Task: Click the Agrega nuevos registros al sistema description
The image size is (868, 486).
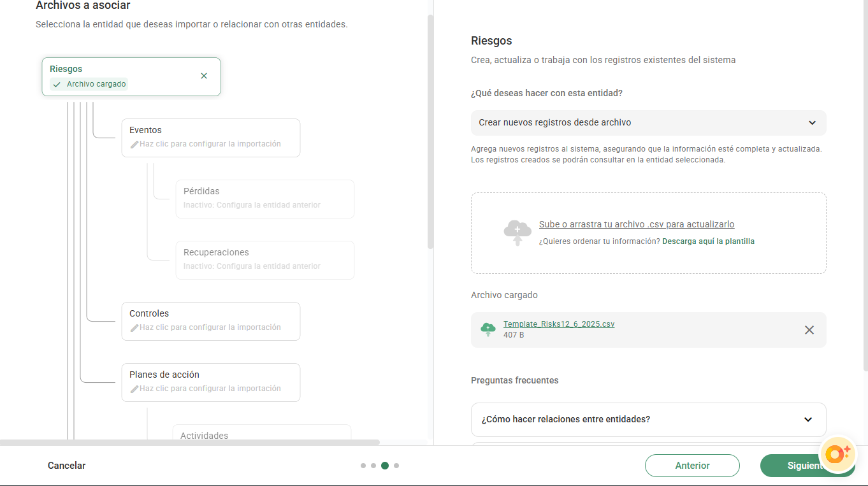Action: pyautogui.click(x=646, y=154)
